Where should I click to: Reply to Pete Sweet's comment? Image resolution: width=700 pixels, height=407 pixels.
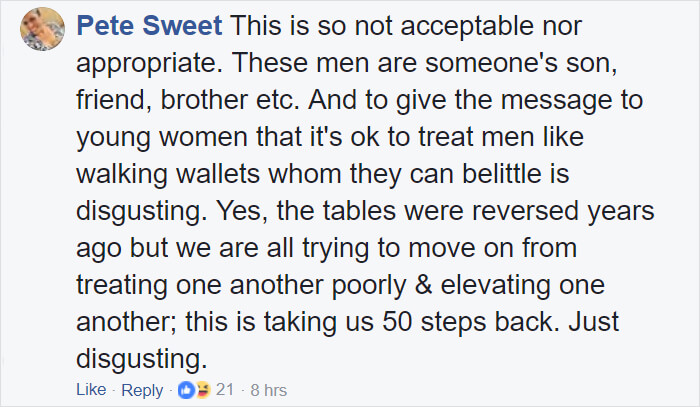(140, 390)
